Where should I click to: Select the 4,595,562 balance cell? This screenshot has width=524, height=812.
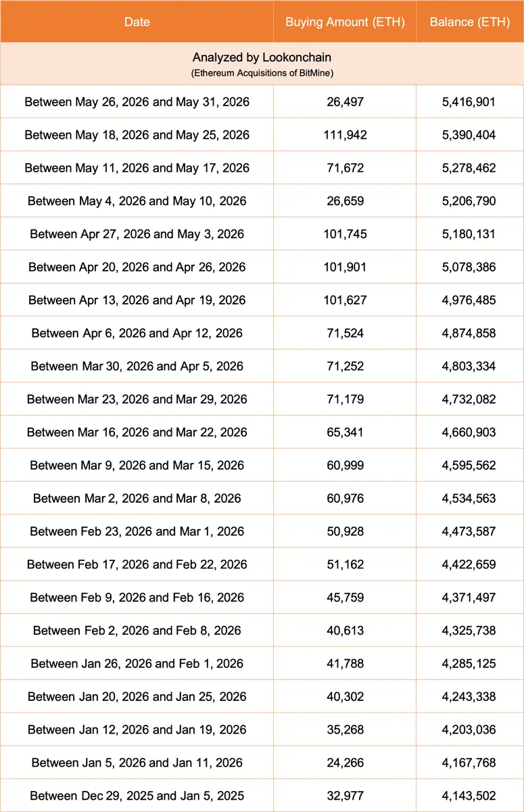(x=469, y=466)
